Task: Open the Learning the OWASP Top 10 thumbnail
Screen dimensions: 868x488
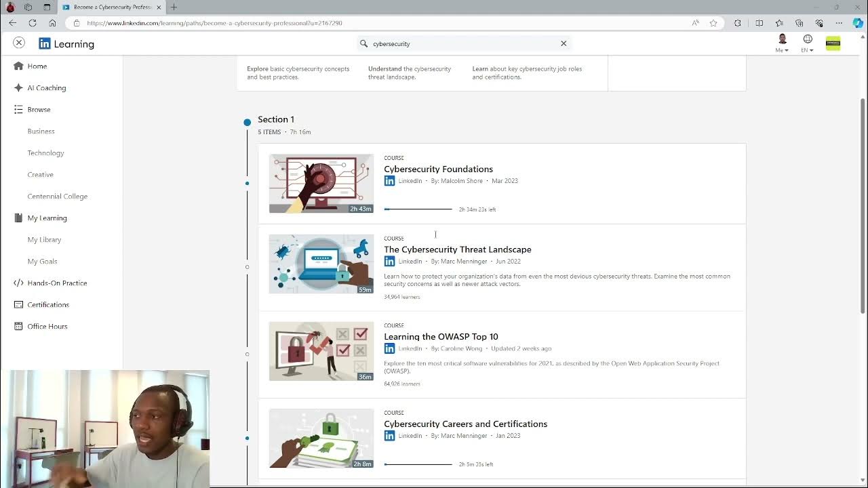Action: coord(321,351)
